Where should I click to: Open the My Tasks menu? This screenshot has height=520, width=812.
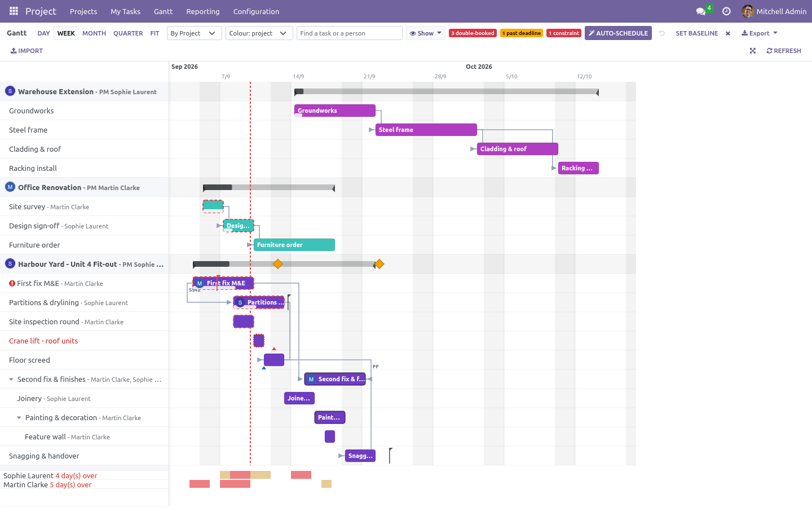pyautogui.click(x=125, y=11)
